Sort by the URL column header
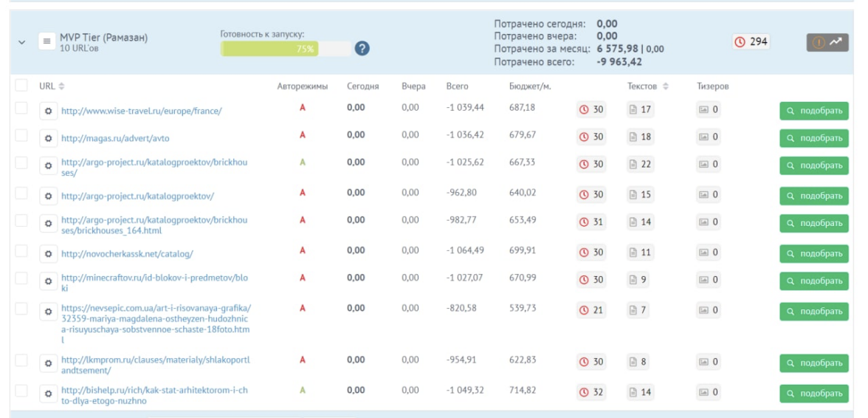 coord(52,86)
